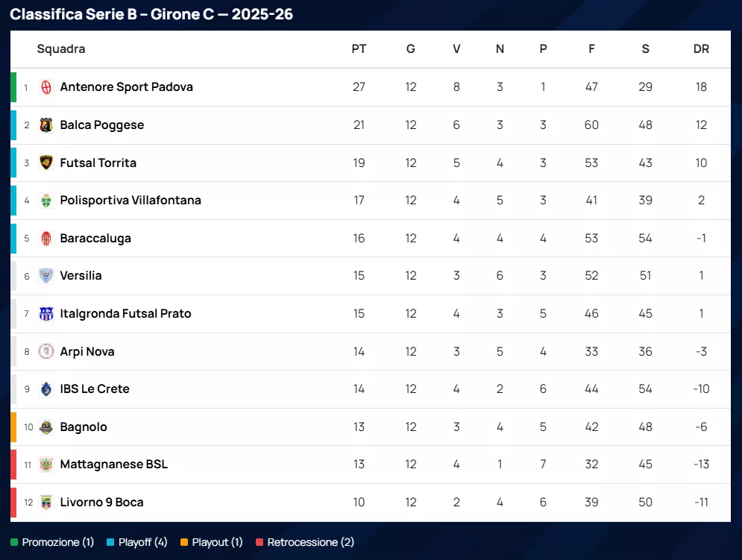The width and height of the screenshot is (742, 560).
Task: Click the green Promozione legend swatch
Action: [14, 543]
